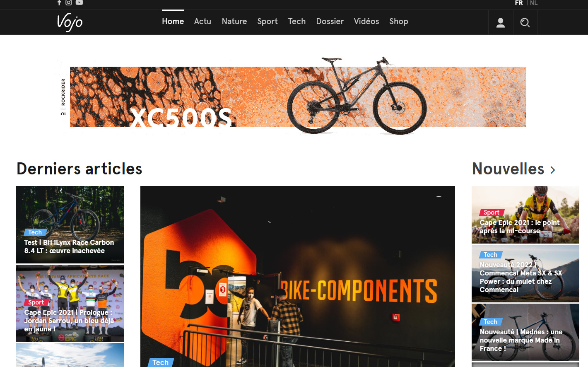
Task: Open the Tech menu item
Action: coord(297,22)
